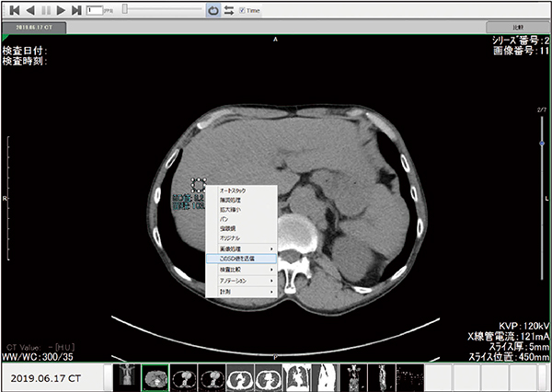Play the cine loop in reverse
This screenshot has height=392, width=552.
[29, 10]
